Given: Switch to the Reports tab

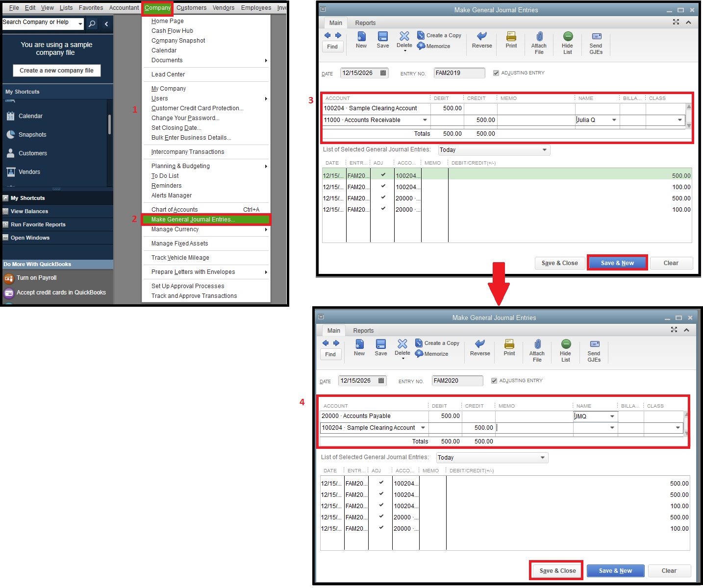Looking at the screenshot, I should pyautogui.click(x=365, y=23).
